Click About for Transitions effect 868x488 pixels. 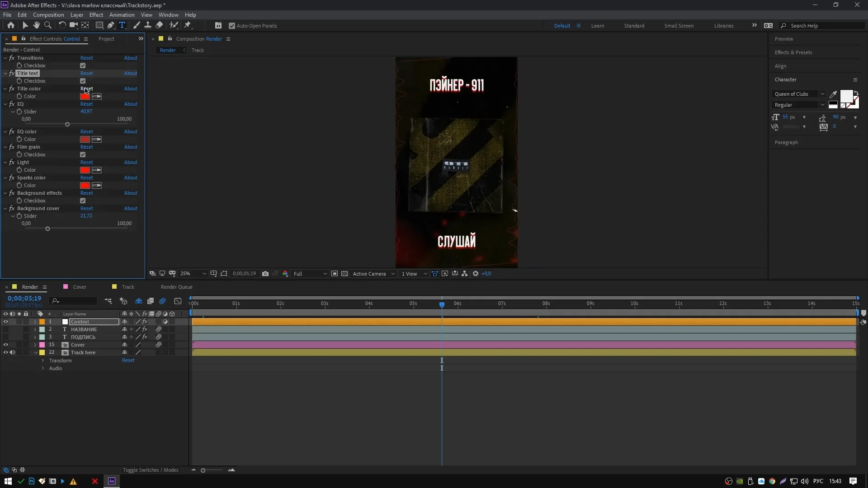[x=131, y=58]
